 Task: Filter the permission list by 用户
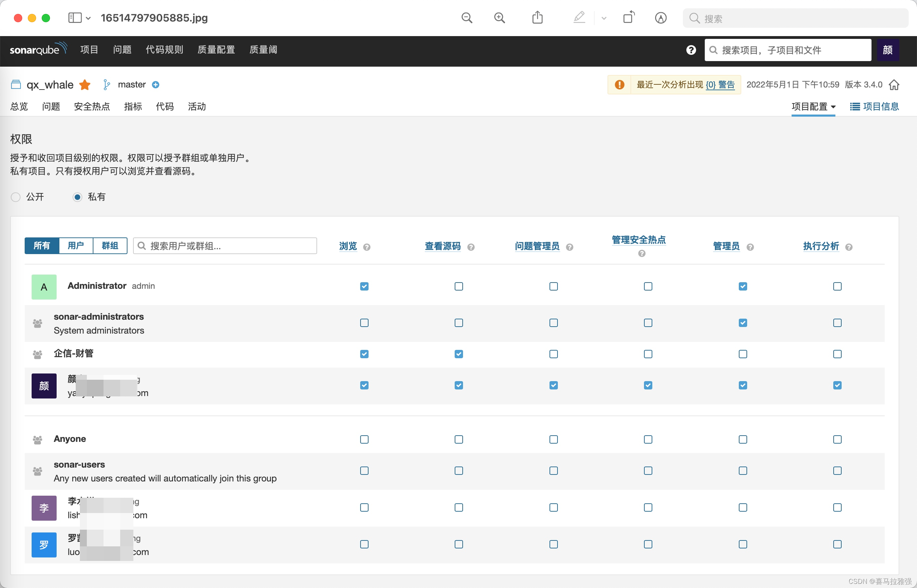[76, 245]
